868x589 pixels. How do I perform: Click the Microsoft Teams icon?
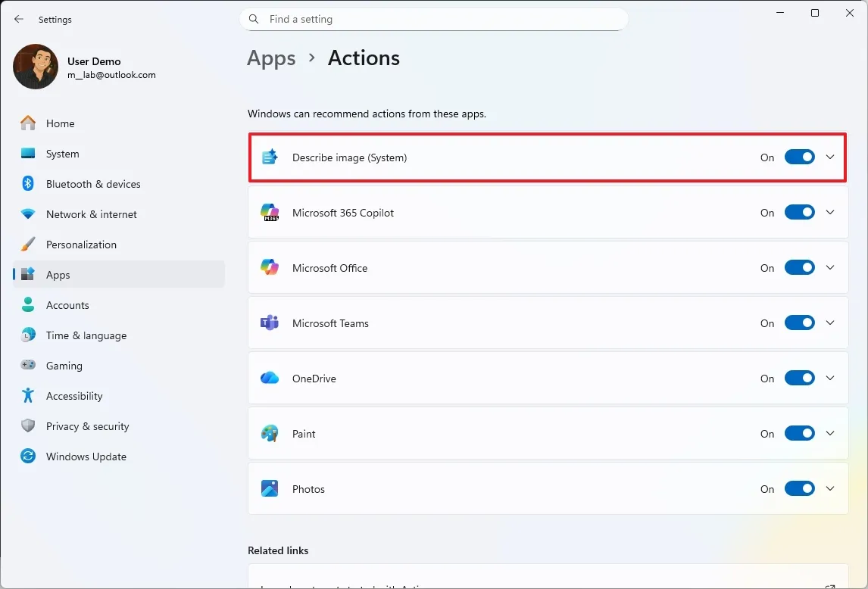coord(270,323)
